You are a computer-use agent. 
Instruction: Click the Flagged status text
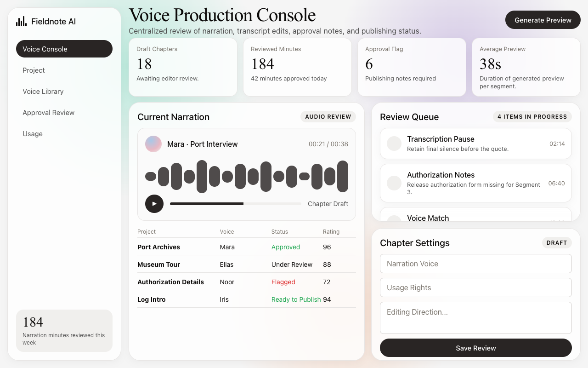click(x=283, y=282)
